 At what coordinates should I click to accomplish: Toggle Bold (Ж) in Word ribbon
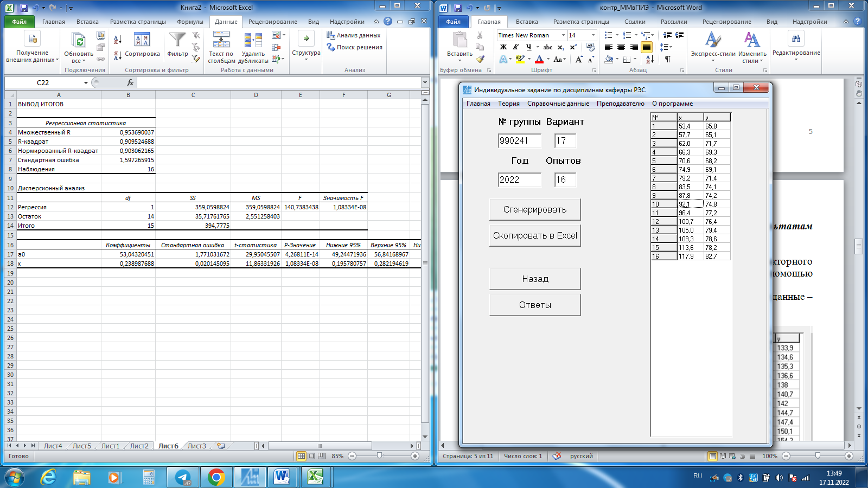click(503, 47)
